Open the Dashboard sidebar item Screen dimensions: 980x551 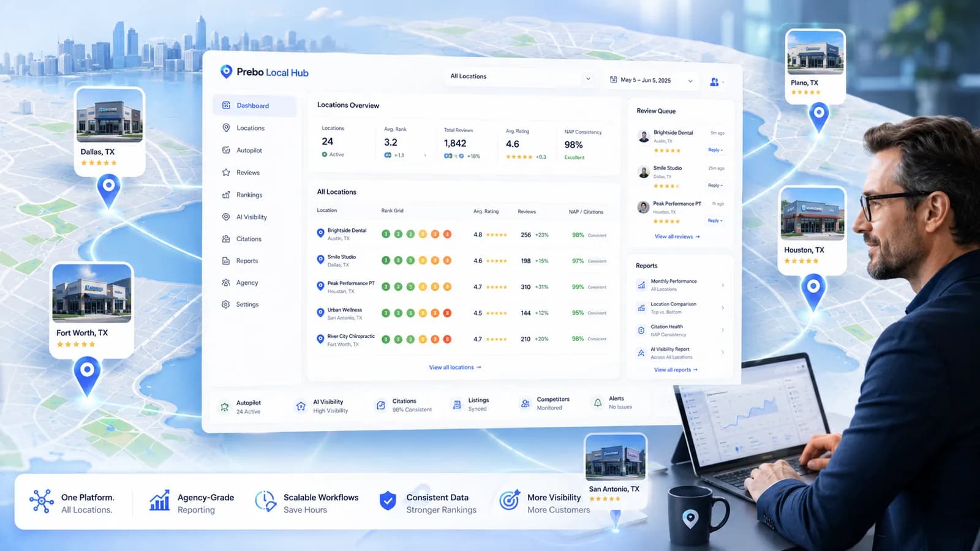(x=254, y=105)
